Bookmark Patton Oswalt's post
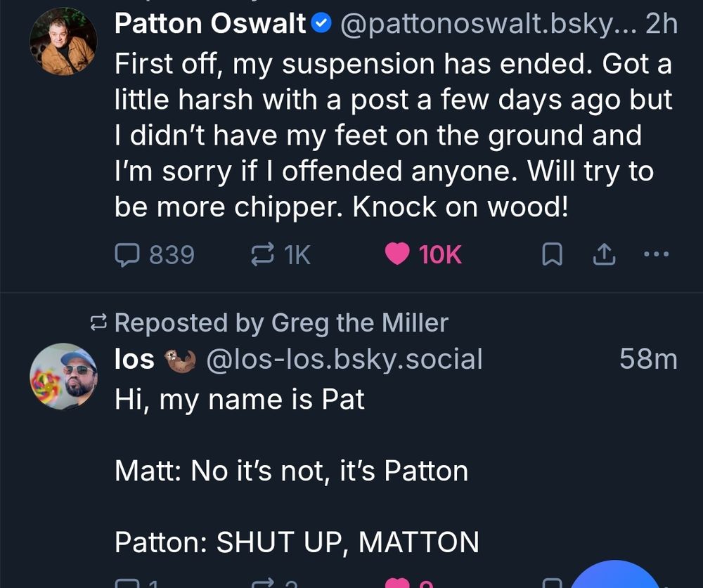This screenshot has width=703, height=588. (x=552, y=256)
